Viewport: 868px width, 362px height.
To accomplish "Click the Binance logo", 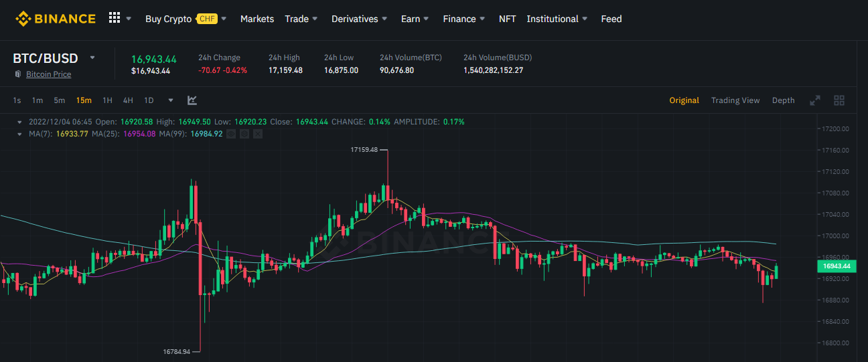I will tap(56, 19).
